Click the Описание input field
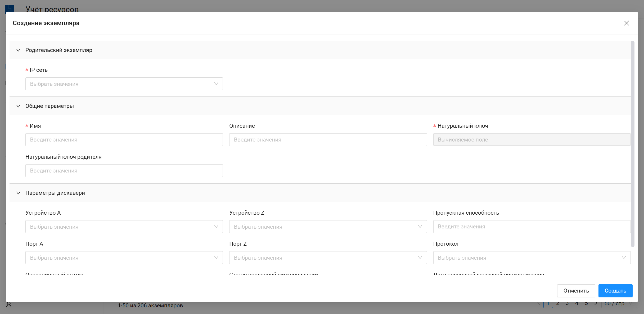 328,140
